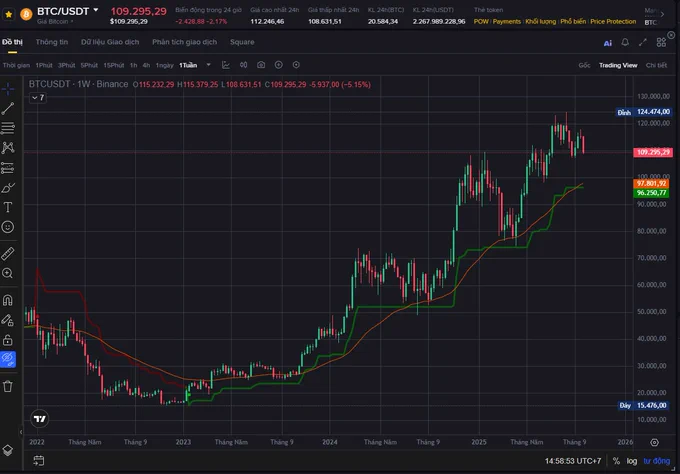Select the 4h timeframe
Viewport: 680px width, 474px height.
click(146, 65)
